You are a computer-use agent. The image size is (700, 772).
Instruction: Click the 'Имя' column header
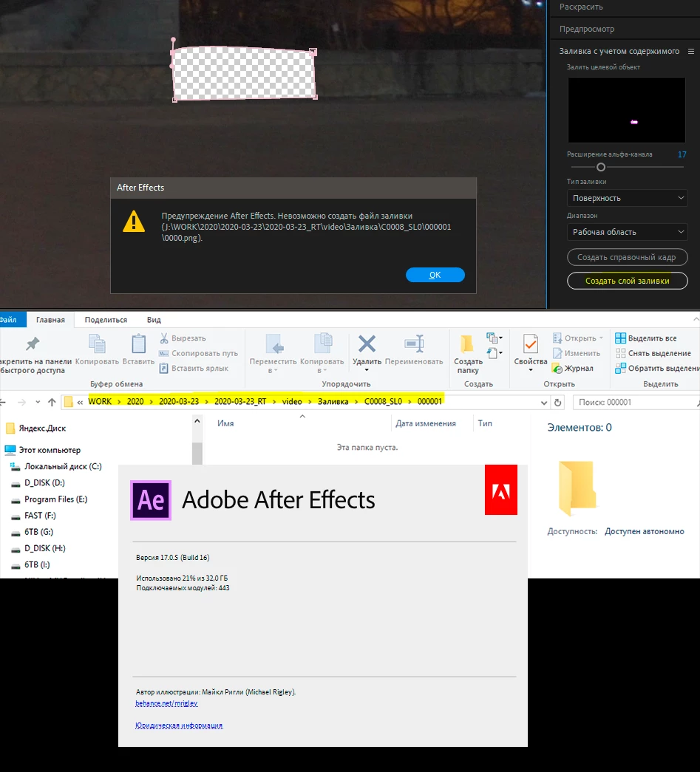[225, 423]
